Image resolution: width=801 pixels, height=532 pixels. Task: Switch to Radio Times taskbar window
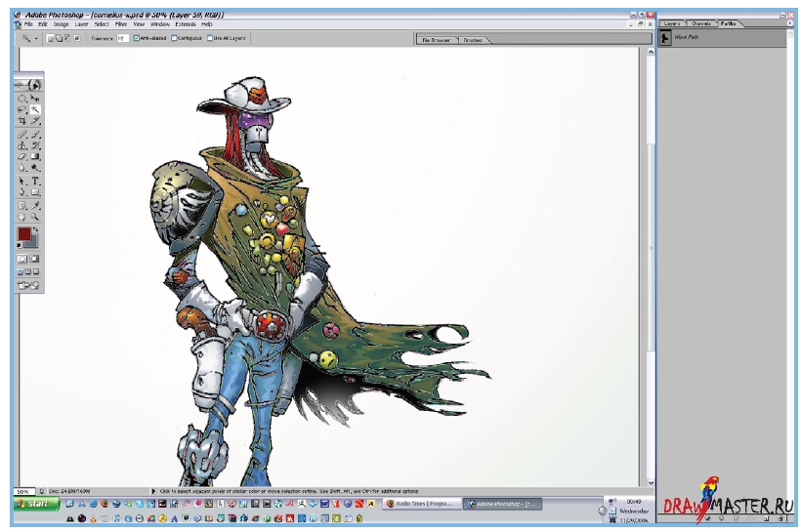[422, 504]
